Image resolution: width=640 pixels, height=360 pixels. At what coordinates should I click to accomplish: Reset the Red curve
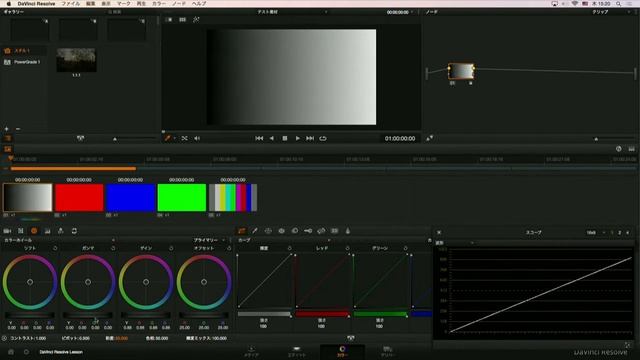click(x=347, y=248)
